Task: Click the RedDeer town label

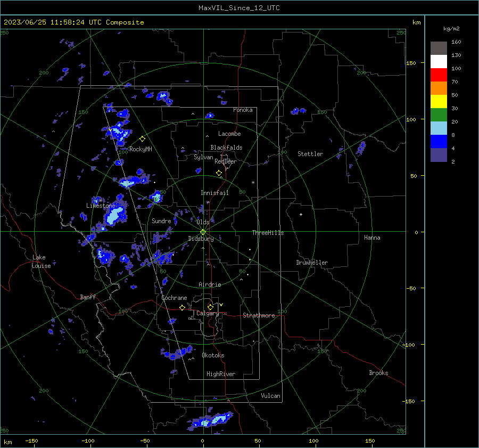Action: [x=226, y=161]
